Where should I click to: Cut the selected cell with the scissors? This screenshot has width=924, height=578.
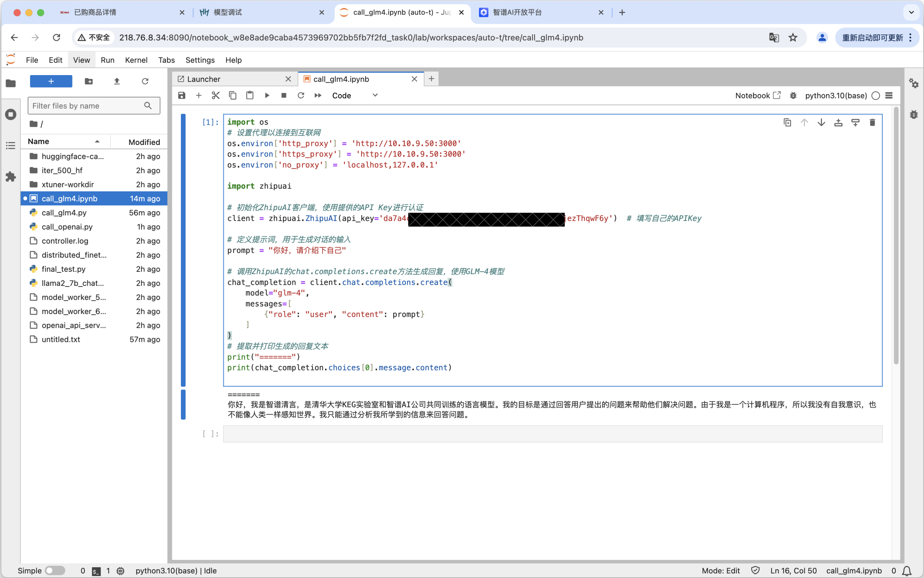(x=216, y=95)
